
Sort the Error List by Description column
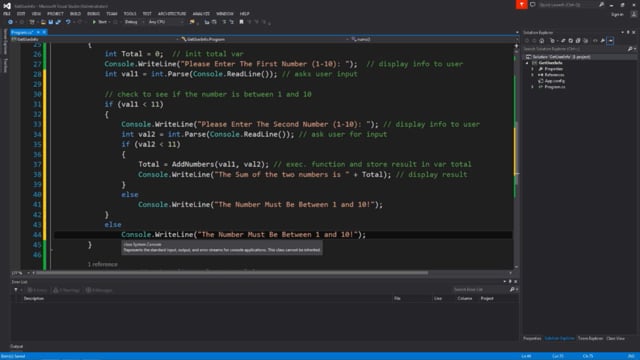[x=34, y=298]
